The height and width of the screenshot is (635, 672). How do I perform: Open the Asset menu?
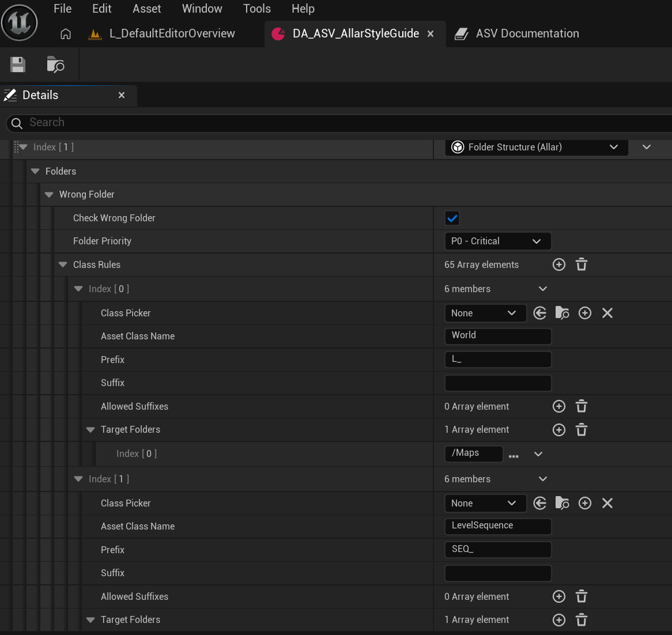146,9
